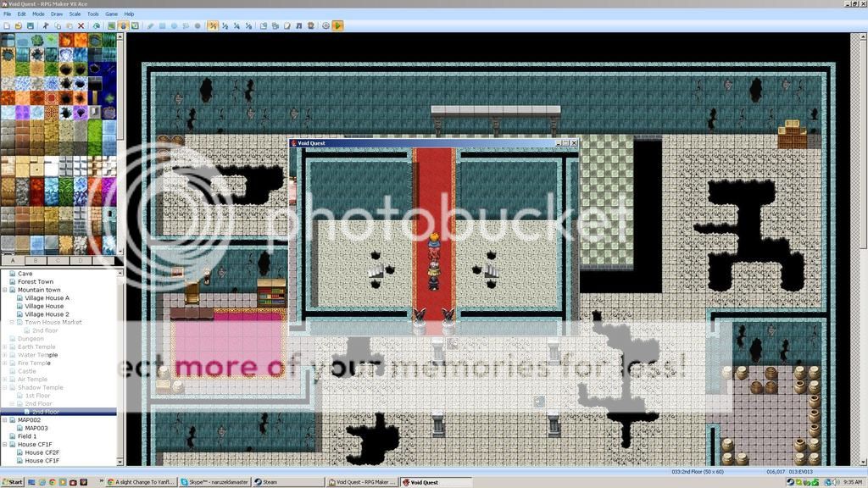Click the Save Project toolbar icon
Viewport: 868px width, 488px height.
tap(31, 25)
